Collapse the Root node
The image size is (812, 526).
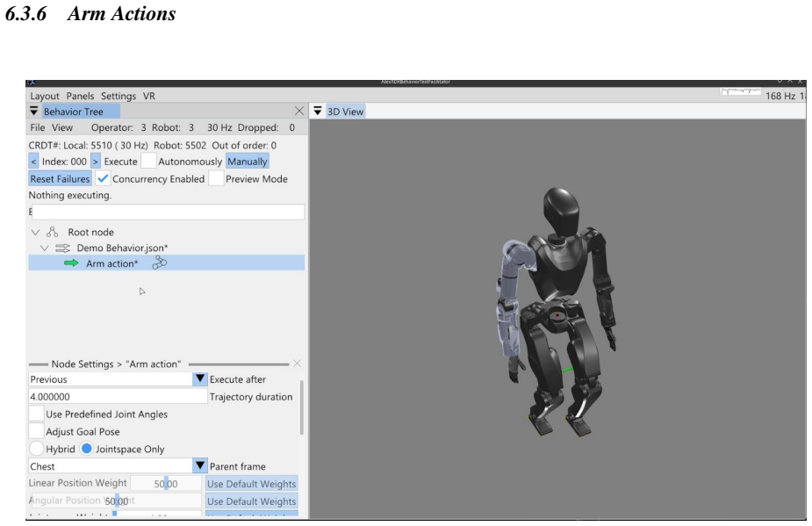tap(35, 232)
